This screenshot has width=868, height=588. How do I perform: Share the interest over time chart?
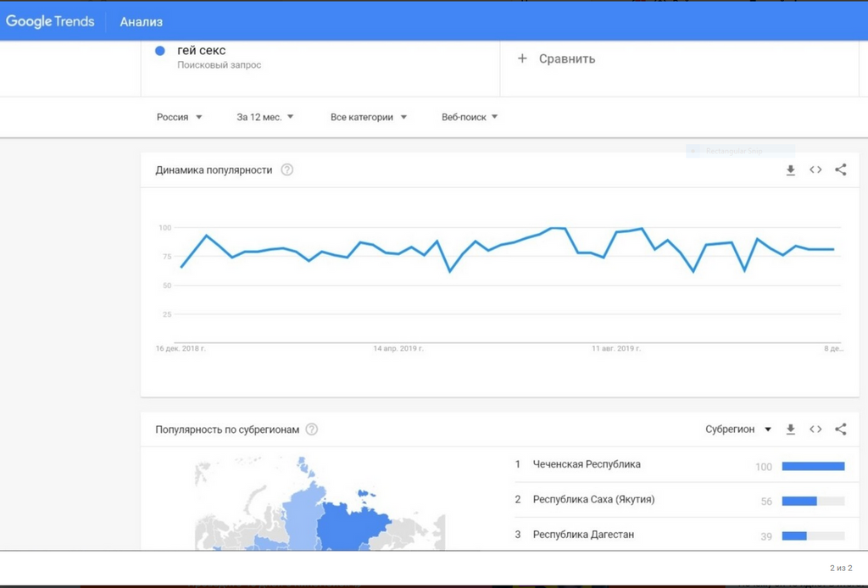point(841,170)
